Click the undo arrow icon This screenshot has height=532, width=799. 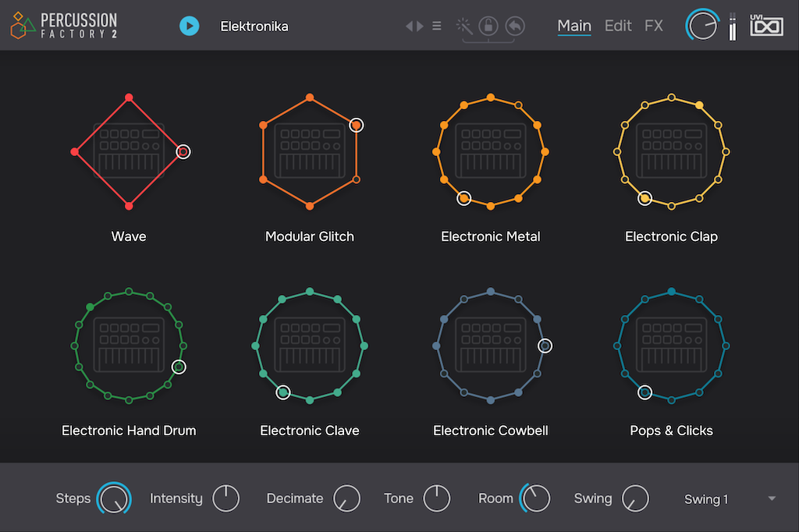tap(515, 26)
